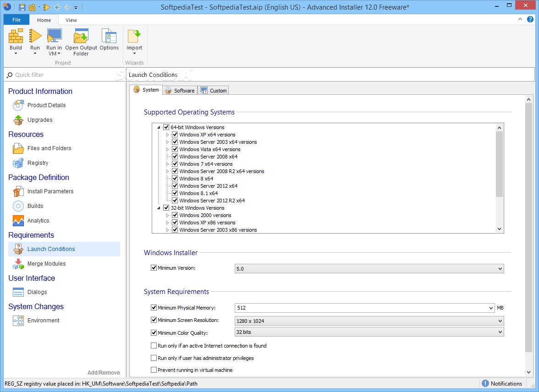Viewport: 539px width, 392px height.
Task: Select Windows 7 x64 versions row
Action: [205, 164]
